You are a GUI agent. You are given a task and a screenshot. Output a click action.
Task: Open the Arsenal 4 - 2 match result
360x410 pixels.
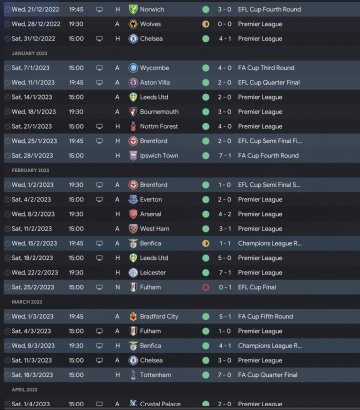pos(225,214)
